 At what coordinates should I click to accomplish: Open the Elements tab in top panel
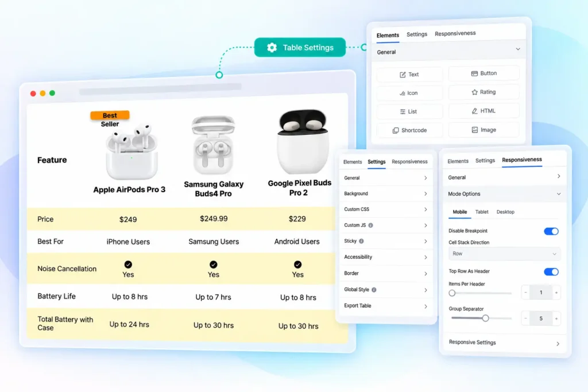388,35
